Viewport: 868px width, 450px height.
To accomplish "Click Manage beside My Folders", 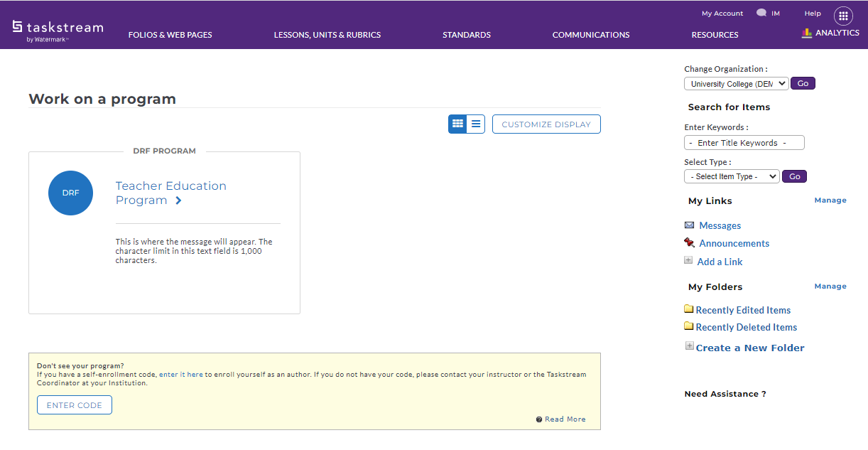I will [x=830, y=286].
